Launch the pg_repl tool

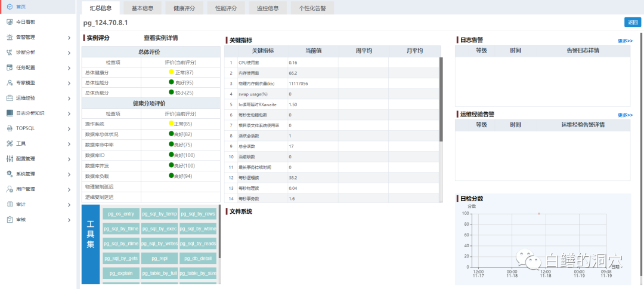click(159, 258)
